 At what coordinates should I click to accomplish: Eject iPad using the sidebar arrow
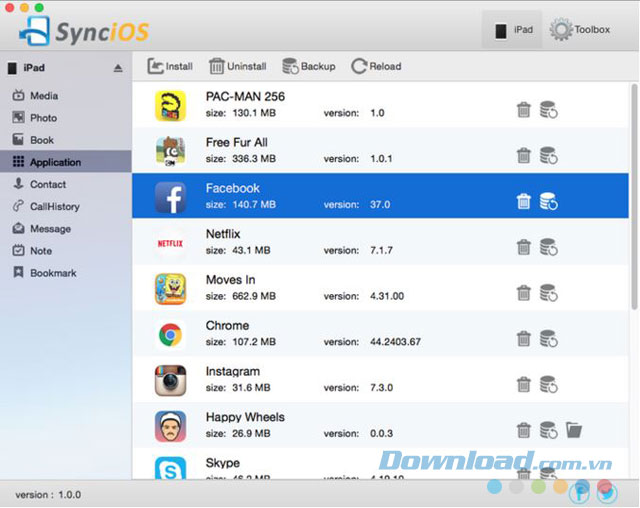118,68
